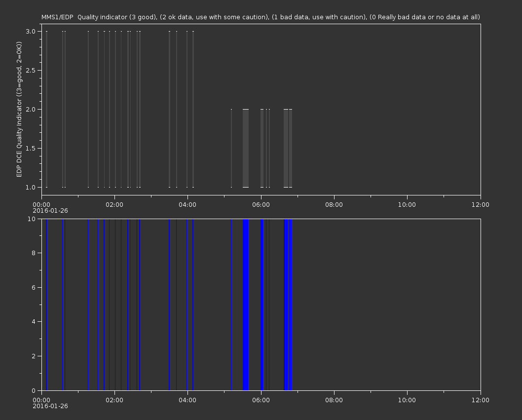Image resolution: width=522 pixels, height=420 pixels.
Task: Click the upper plot "00:00" time label
Action: 41,204
